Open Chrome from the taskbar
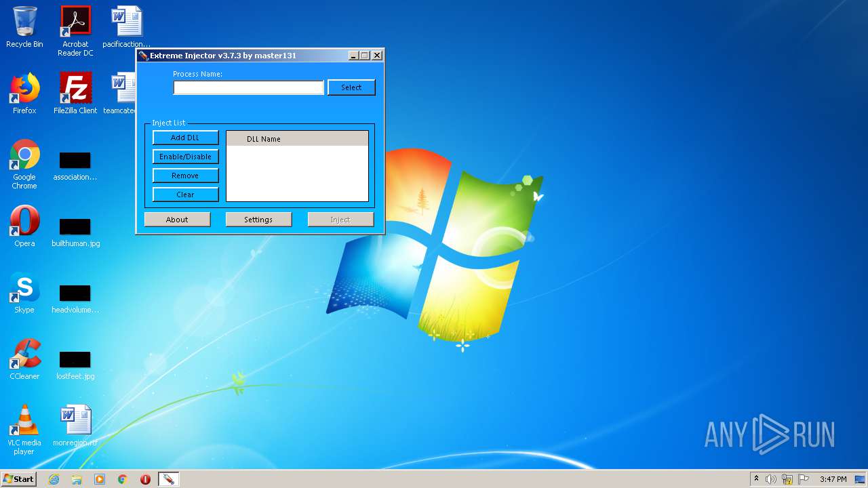Viewport: 868px width, 488px height. (122, 479)
